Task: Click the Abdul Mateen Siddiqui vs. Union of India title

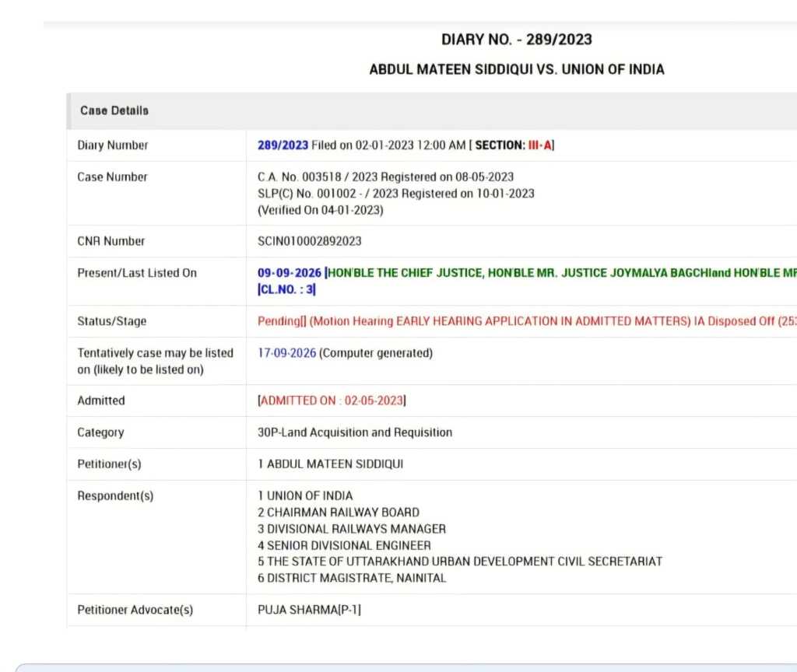Action: [517, 69]
